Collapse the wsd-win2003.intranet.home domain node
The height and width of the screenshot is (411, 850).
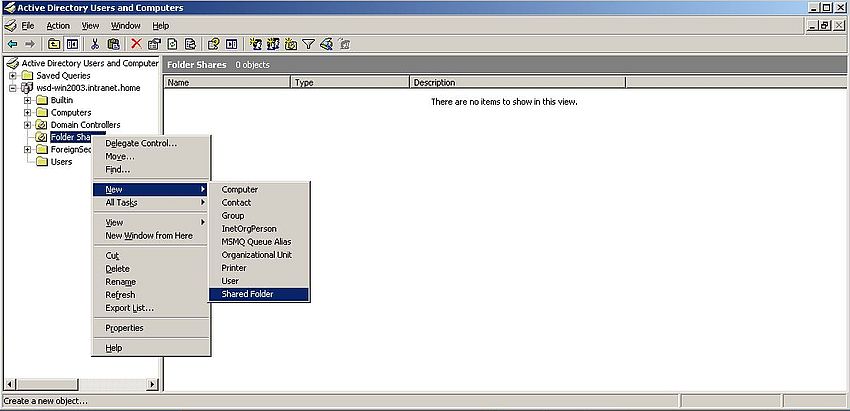(x=13, y=88)
